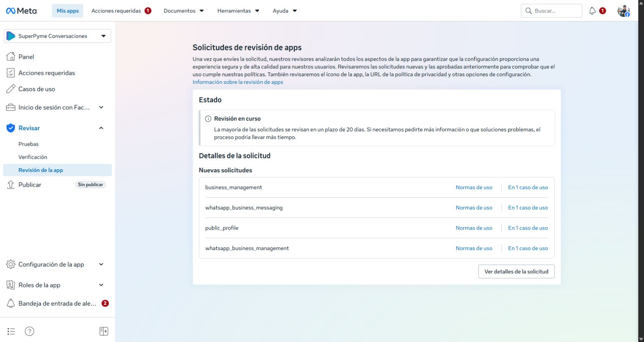Expand Roles de la app chevron
The image size is (644, 342).
click(101, 285)
